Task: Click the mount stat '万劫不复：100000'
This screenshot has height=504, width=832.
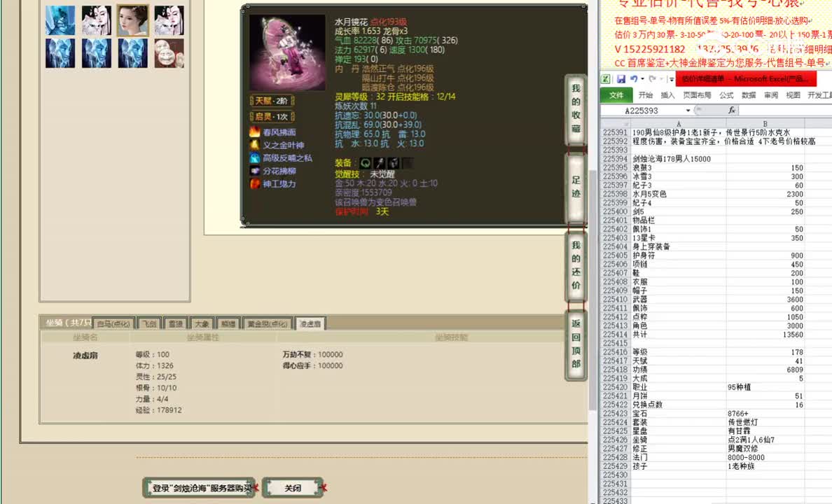Action: pos(312,354)
